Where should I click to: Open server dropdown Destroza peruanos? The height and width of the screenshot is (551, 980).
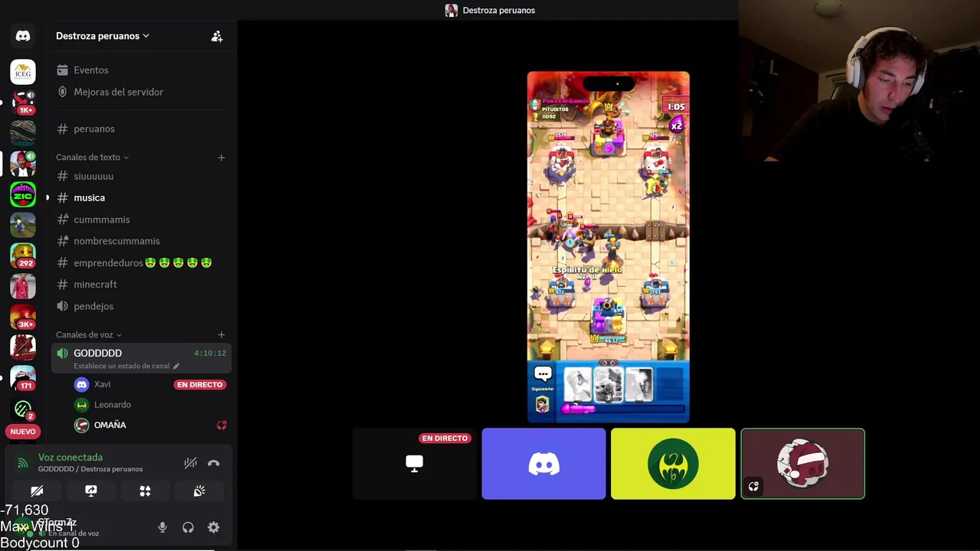coord(103,36)
